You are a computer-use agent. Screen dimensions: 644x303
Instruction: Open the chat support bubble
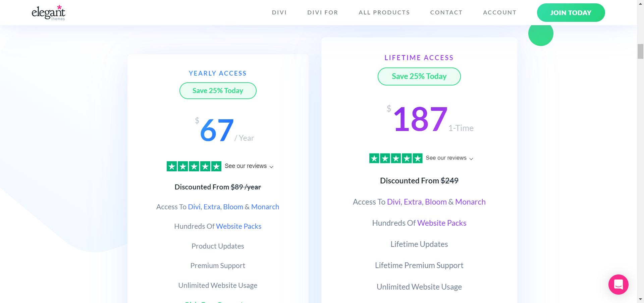pos(618,285)
